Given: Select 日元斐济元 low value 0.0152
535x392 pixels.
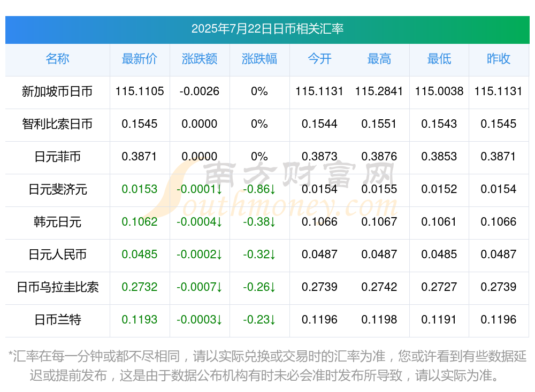Looking at the screenshot, I should (439, 189).
